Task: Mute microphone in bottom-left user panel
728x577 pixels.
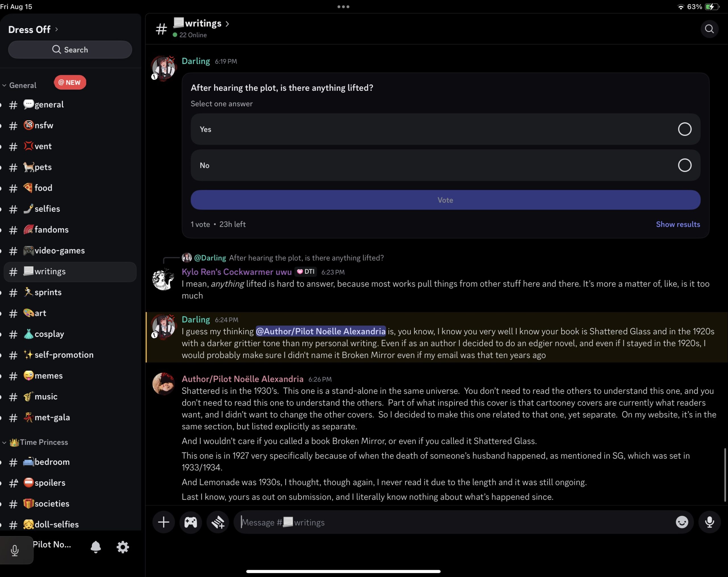Action: (15, 550)
